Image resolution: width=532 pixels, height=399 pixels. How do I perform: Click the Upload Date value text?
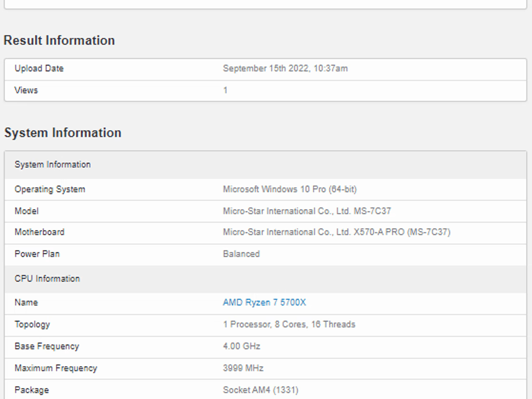(x=285, y=68)
